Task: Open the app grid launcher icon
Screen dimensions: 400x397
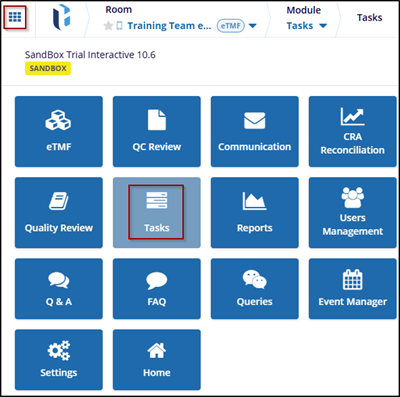Action: (x=15, y=17)
